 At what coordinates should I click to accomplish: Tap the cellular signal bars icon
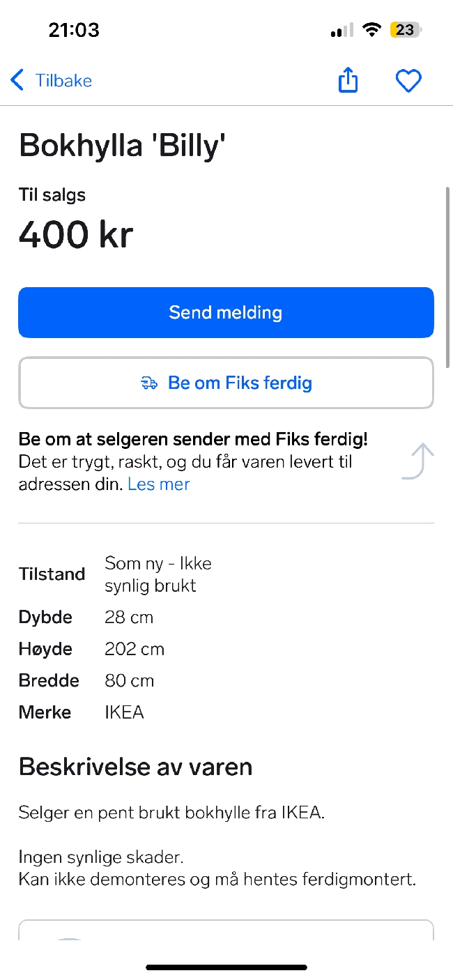(x=337, y=29)
